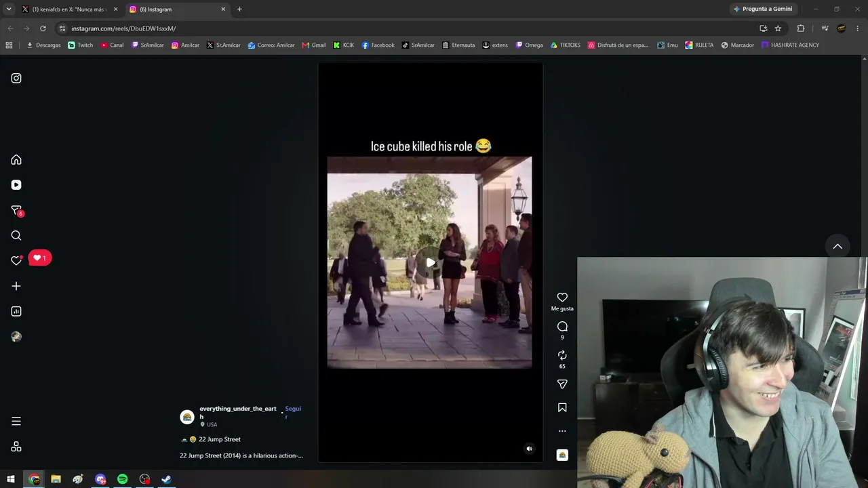Reload the Instagram page
Image resolution: width=868 pixels, height=488 pixels.
pos(43,28)
